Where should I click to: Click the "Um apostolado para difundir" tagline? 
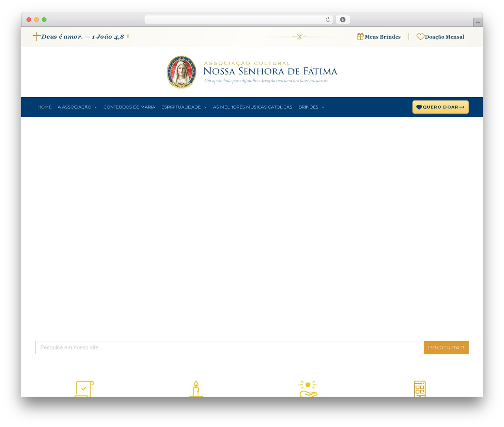pyautogui.click(x=266, y=81)
